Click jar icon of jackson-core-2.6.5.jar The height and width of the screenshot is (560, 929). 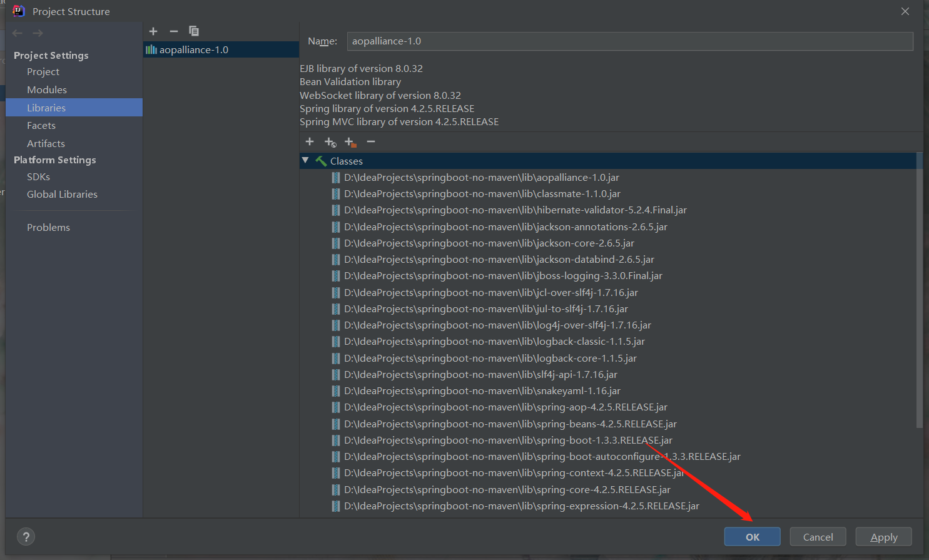tap(336, 243)
